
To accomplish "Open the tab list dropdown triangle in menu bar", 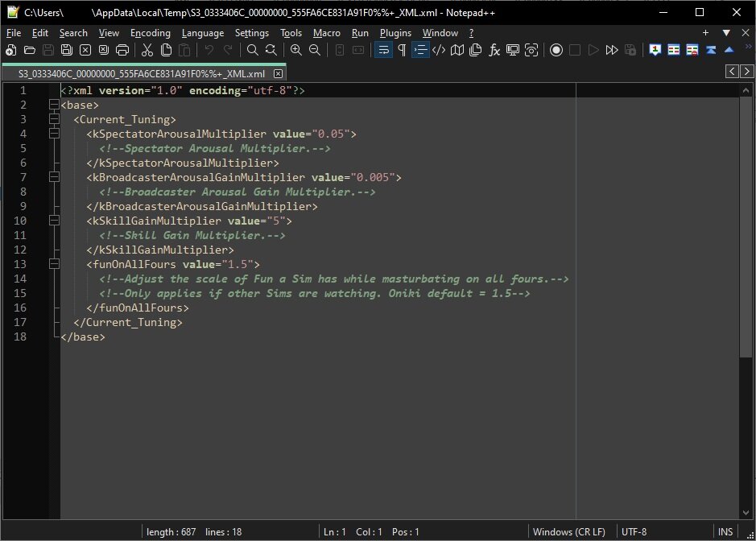I will (726, 33).
